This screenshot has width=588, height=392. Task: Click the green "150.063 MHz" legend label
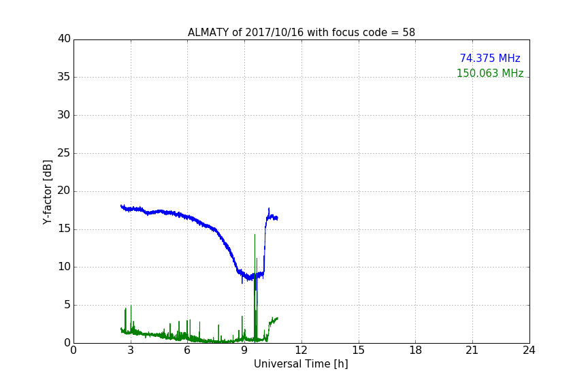[x=490, y=73]
